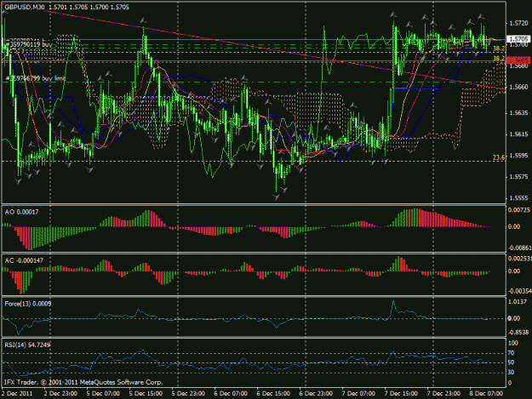Click the red horizontal line price tag
Viewport: 532px width, 399px height.
pyautogui.click(x=518, y=60)
